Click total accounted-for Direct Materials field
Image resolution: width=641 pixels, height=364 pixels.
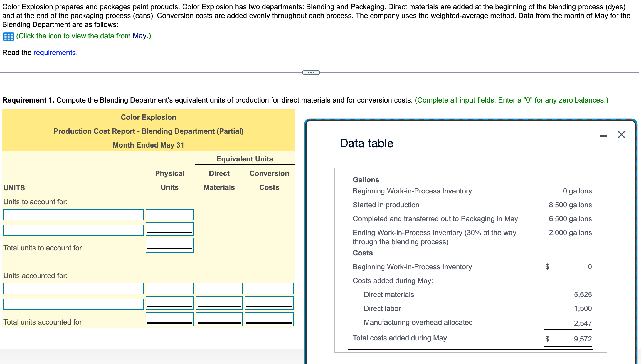tap(219, 319)
